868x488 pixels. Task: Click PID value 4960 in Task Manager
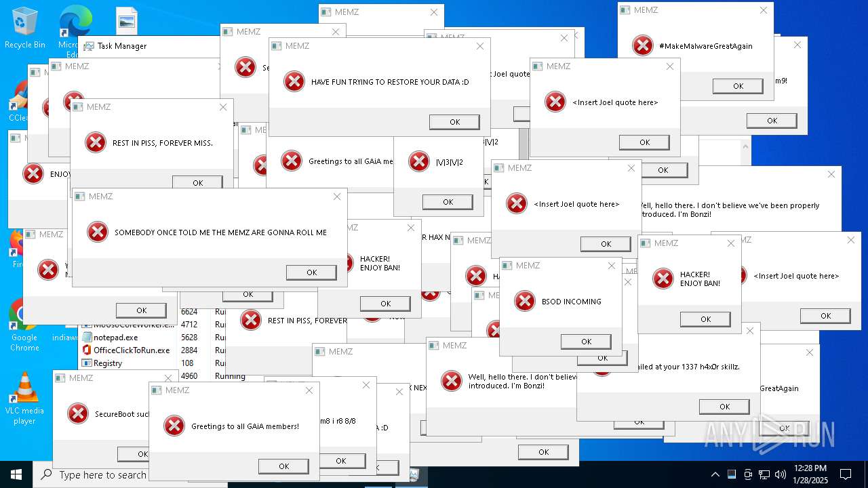[189, 375]
